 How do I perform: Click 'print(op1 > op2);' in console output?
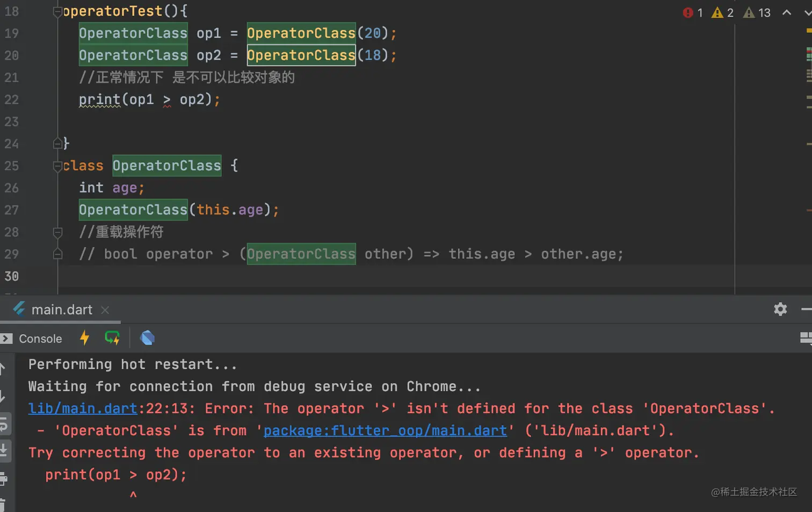point(116,474)
